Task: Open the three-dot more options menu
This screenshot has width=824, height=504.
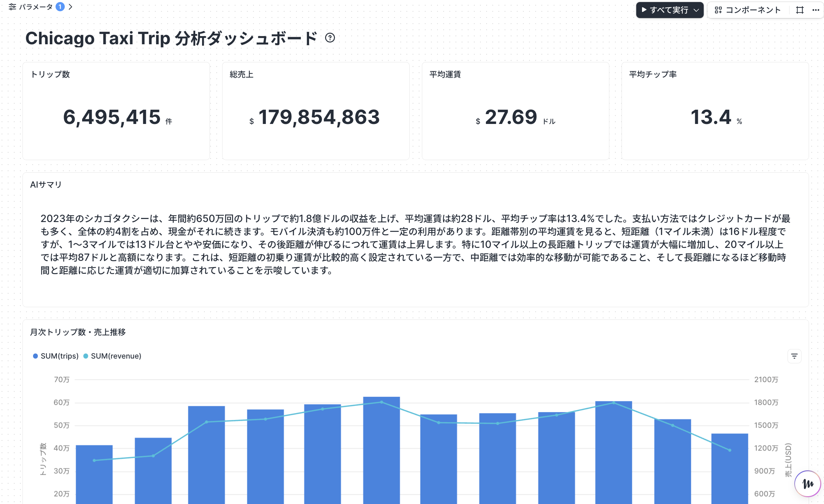Action: [815, 10]
